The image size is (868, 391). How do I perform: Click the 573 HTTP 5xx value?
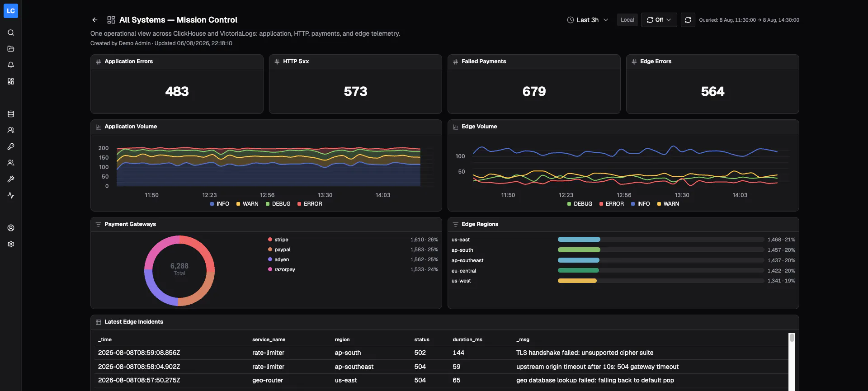click(355, 91)
